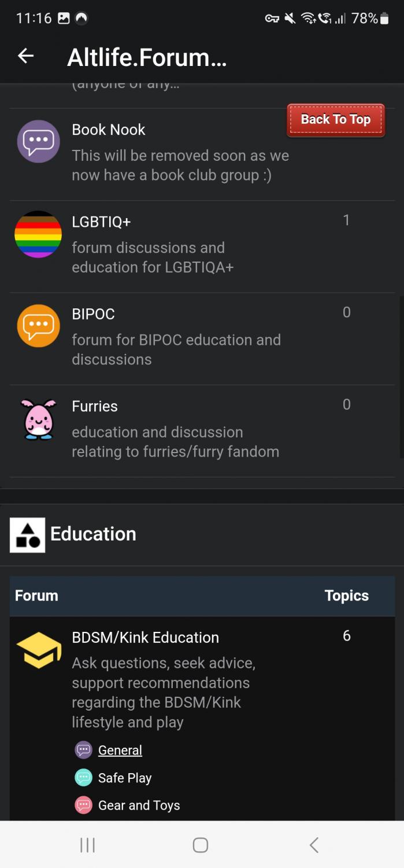Open the General subforum link
404x868 pixels.
120,750
